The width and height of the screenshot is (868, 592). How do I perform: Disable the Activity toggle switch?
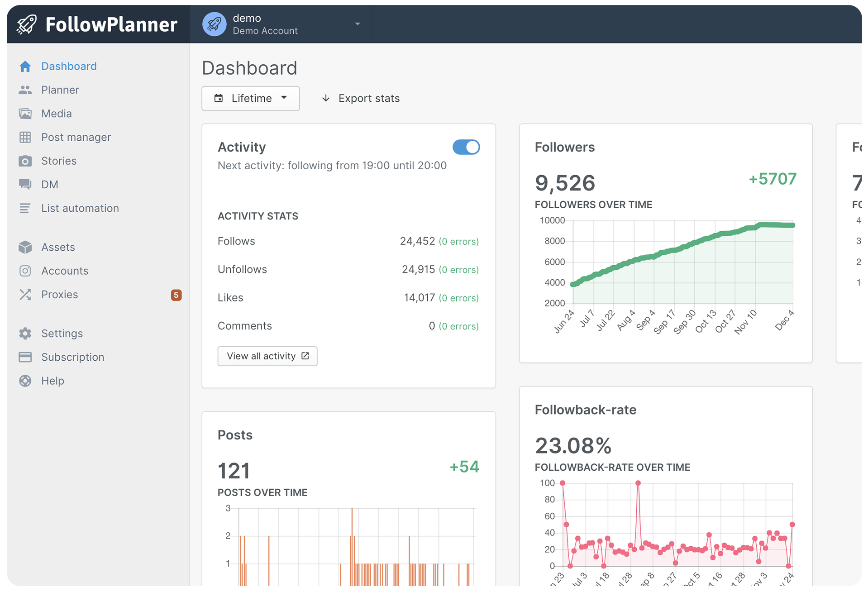coord(466,147)
